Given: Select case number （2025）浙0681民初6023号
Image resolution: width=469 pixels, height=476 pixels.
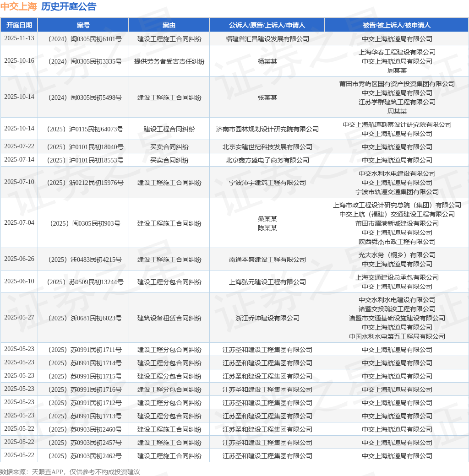Looking at the screenshot, I should 83,318.
